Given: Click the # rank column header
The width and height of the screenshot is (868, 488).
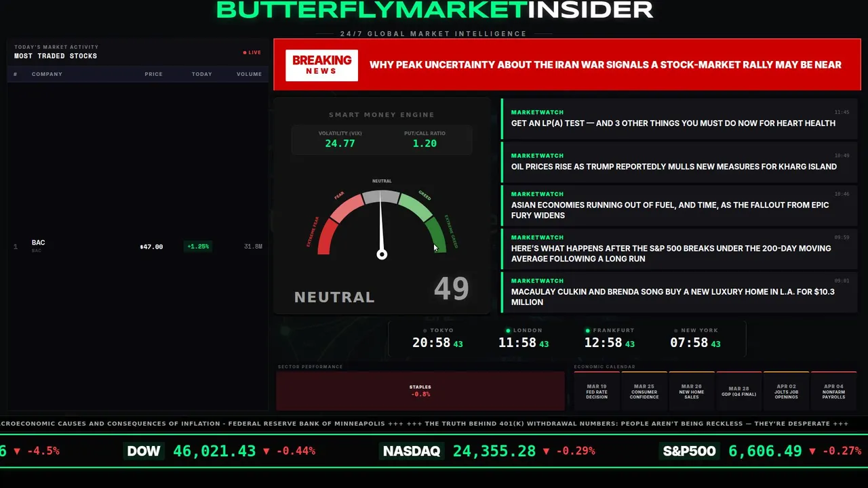Looking at the screenshot, I should (16, 74).
